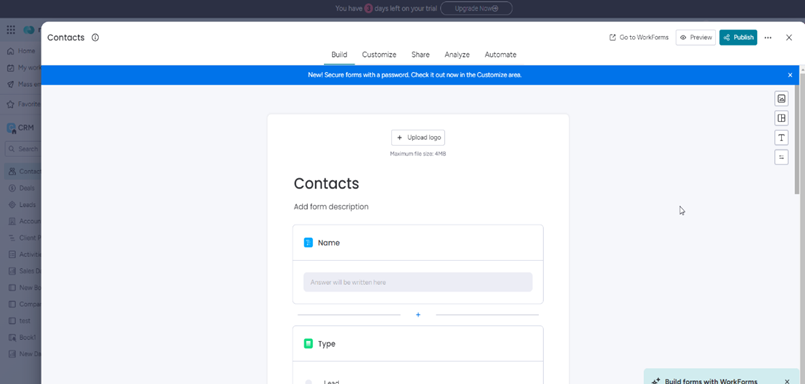Click the Go to WorkForms link

pyautogui.click(x=639, y=37)
